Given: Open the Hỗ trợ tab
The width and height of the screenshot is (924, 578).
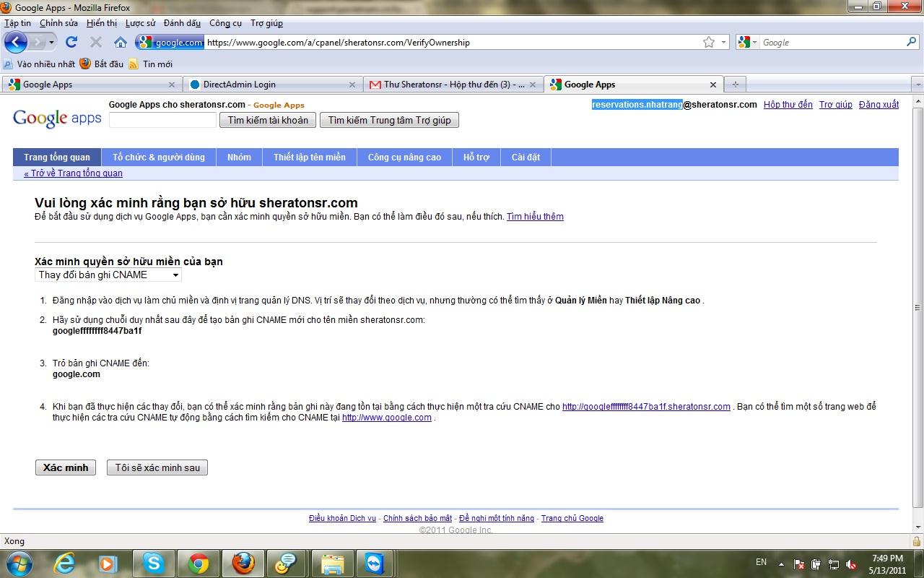Looking at the screenshot, I should click(476, 157).
